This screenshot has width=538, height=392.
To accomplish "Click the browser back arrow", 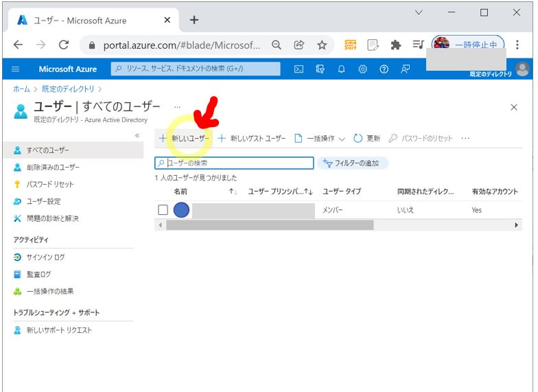I will coord(18,45).
